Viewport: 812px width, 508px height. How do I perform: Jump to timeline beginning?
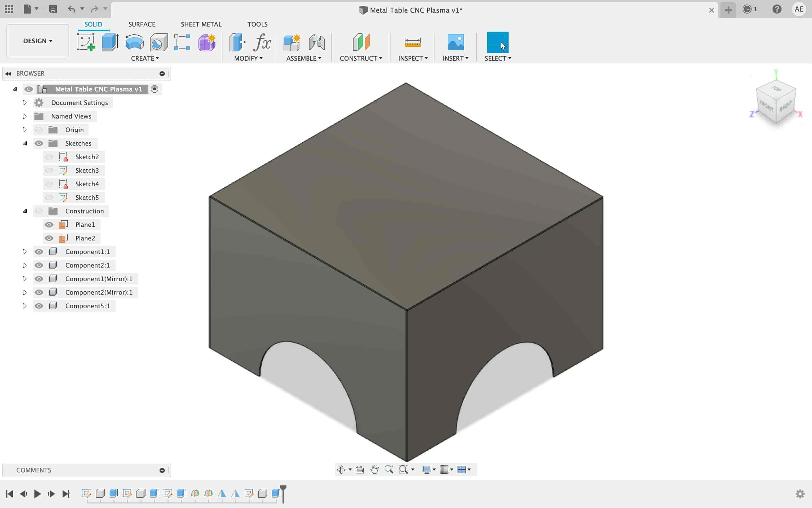9,494
